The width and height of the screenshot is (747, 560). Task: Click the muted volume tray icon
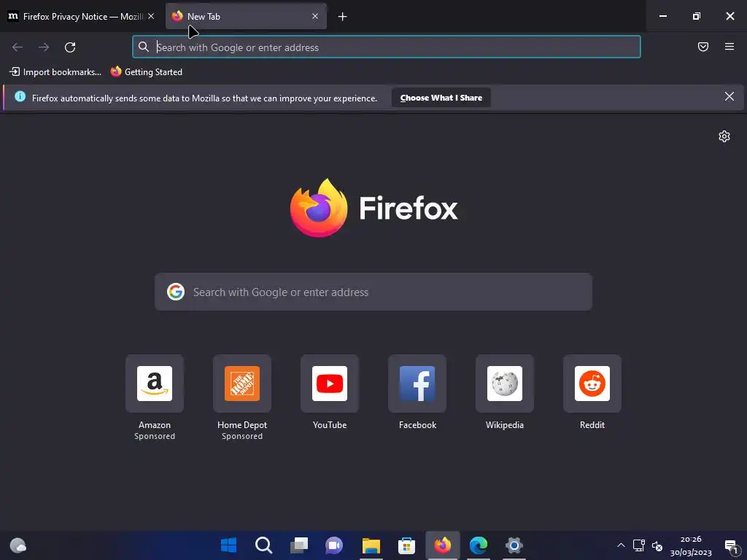coord(657,545)
